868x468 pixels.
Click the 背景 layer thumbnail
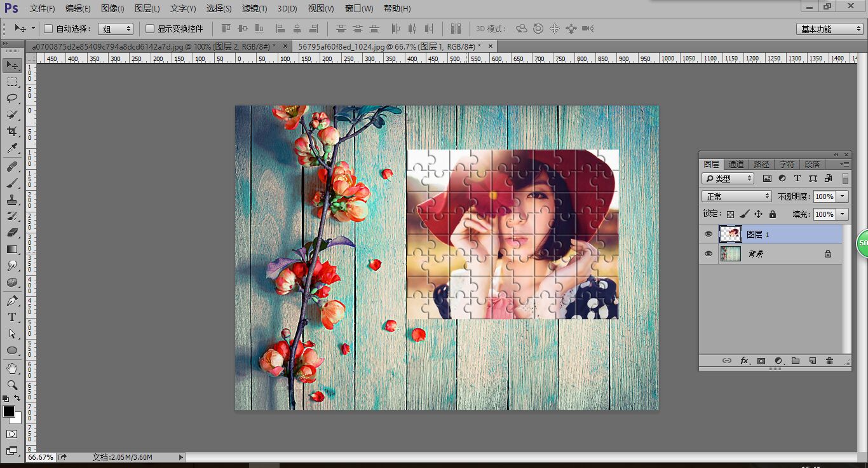pos(730,254)
